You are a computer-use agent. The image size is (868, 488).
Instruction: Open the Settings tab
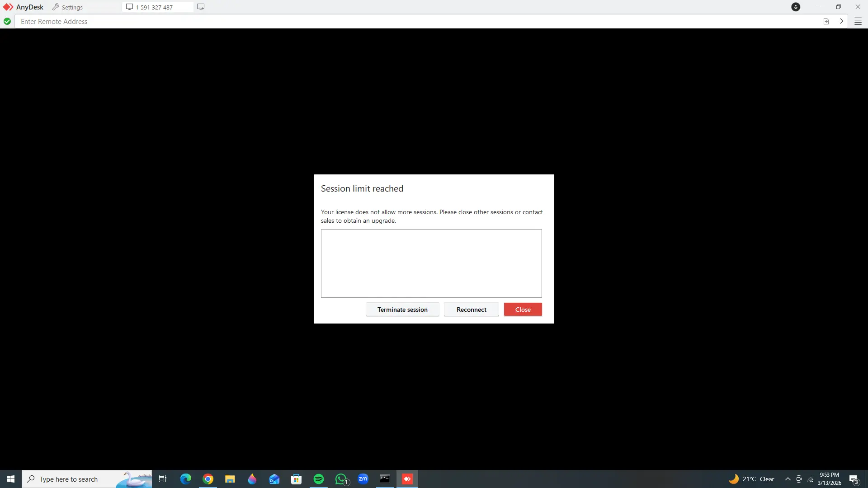[x=67, y=7]
